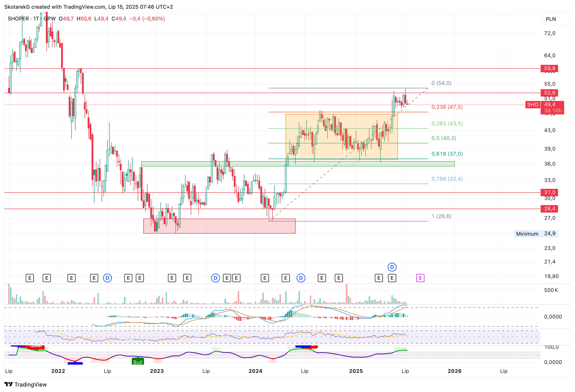This screenshot has height=392, width=575.
Task: Click the TradingView logo at bottom left
Action: click(x=25, y=384)
